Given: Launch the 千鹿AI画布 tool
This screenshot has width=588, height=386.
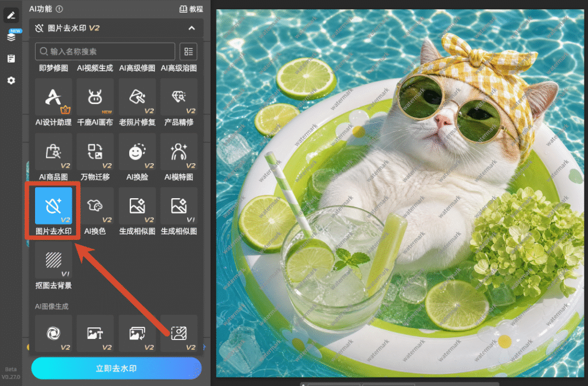Looking at the screenshot, I should [x=95, y=96].
